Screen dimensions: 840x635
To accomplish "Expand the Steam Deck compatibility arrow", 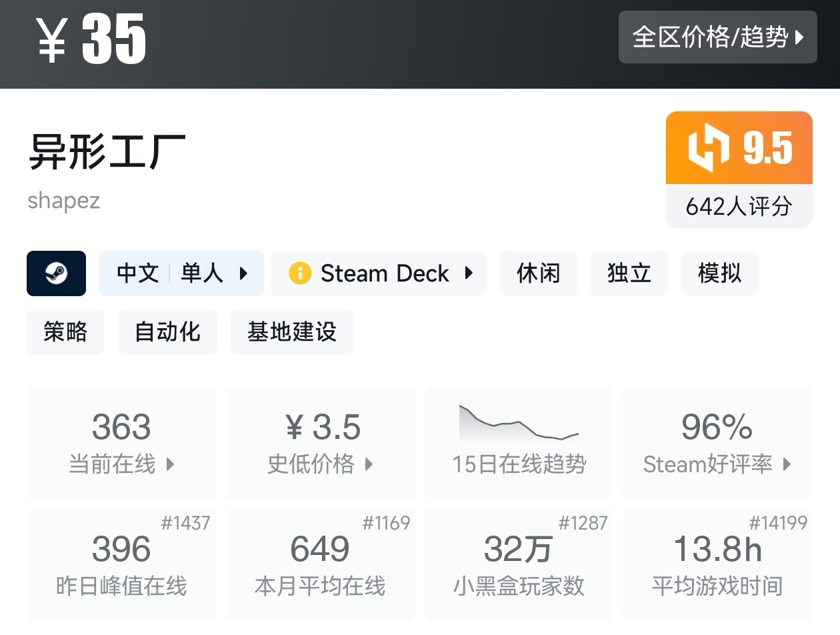I will click(x=469, y=273).
